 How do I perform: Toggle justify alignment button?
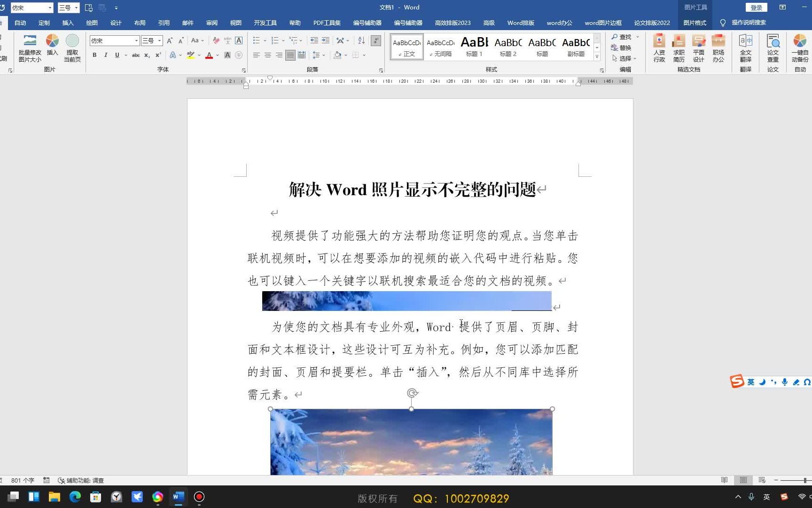tap(290, 55)
